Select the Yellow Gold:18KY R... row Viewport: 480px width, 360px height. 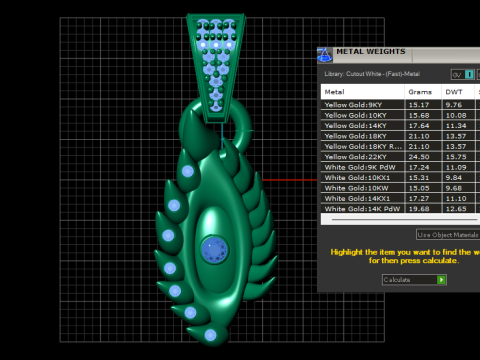click(x=400, y=146)
